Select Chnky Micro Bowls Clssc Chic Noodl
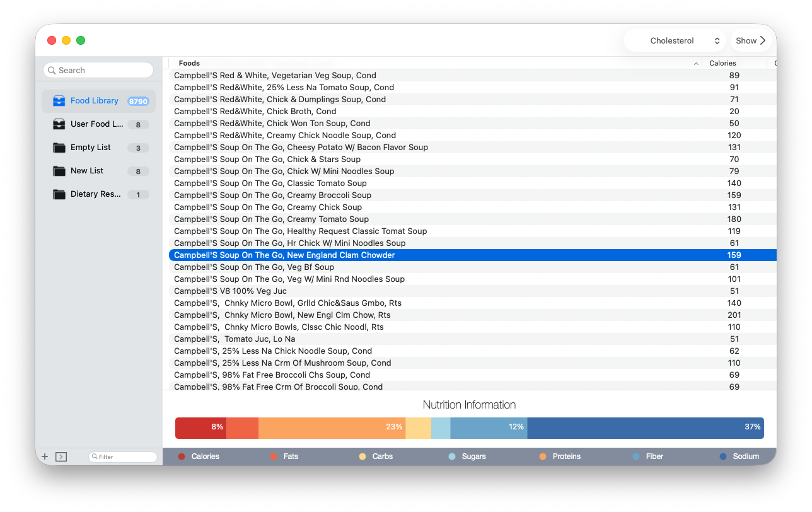812x512 pixels. (473, 327)
